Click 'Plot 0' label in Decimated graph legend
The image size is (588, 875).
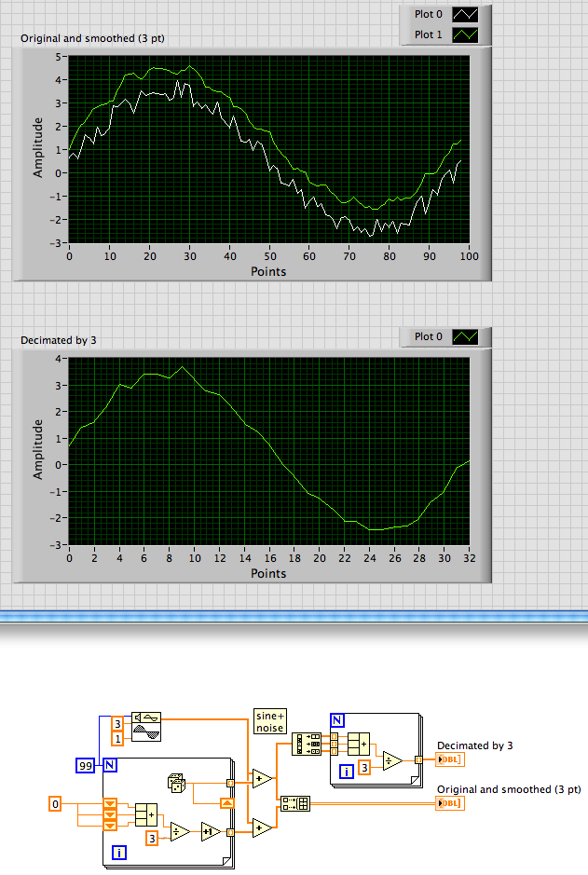pos(428,336)
